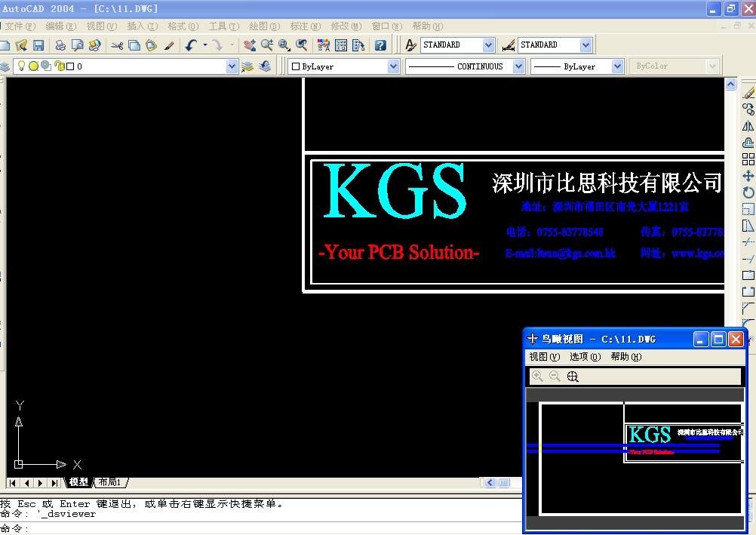Screen dimensions: 756x535
Task: Open the 编辑(E) menu
Action: 61,26
